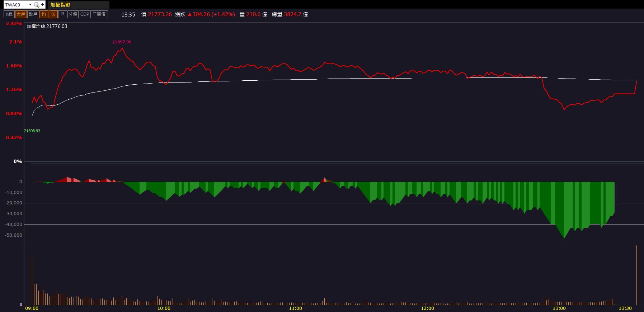
Task: Click the 12:00 time axis marker
Action: pos(427,308)
